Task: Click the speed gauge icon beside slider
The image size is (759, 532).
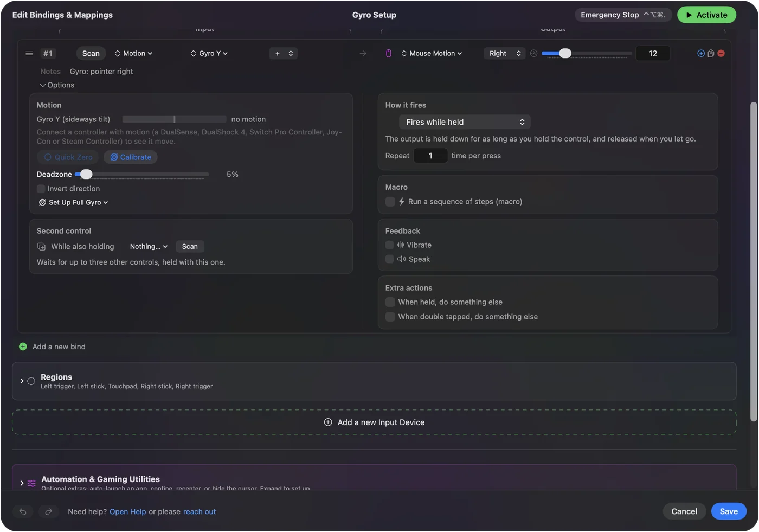Action: pyautogui.click(x=533, y=53)
